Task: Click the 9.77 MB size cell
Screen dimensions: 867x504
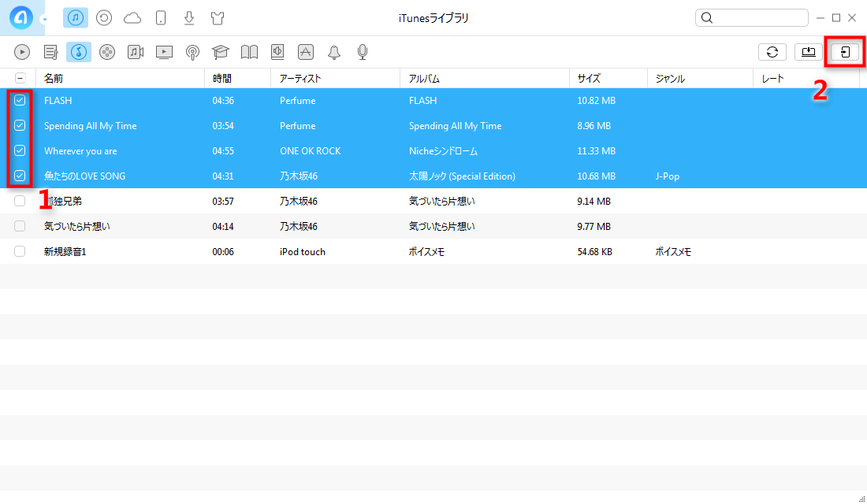Action: (594, 227)
